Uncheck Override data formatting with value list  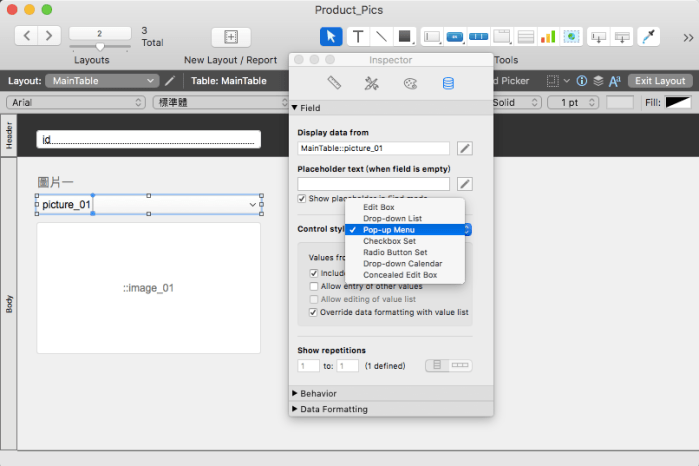(314, 312)
